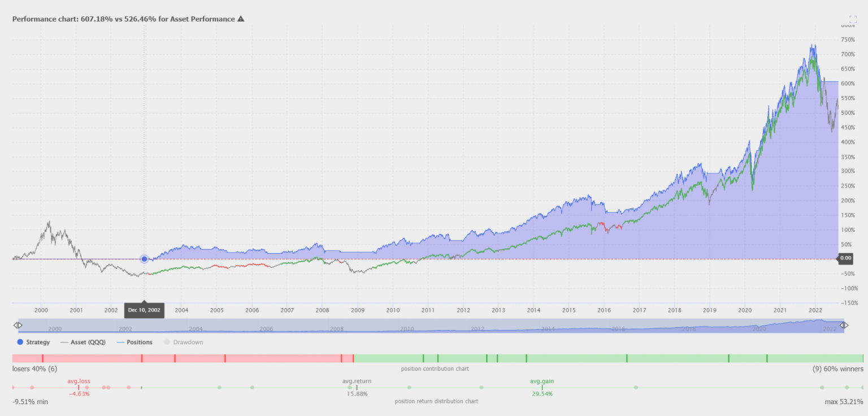The image size is (868, 416).
Task: Click the avg.gain marker in the distribution chart
Action: (x=542, y=387)
